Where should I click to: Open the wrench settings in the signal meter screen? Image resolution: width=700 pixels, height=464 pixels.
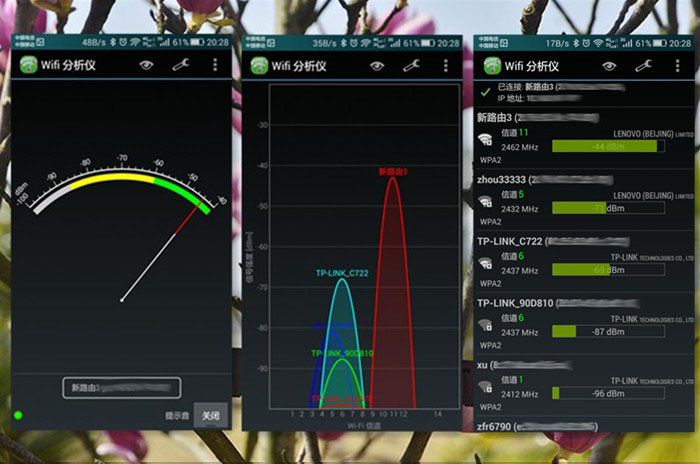point(181,65)
